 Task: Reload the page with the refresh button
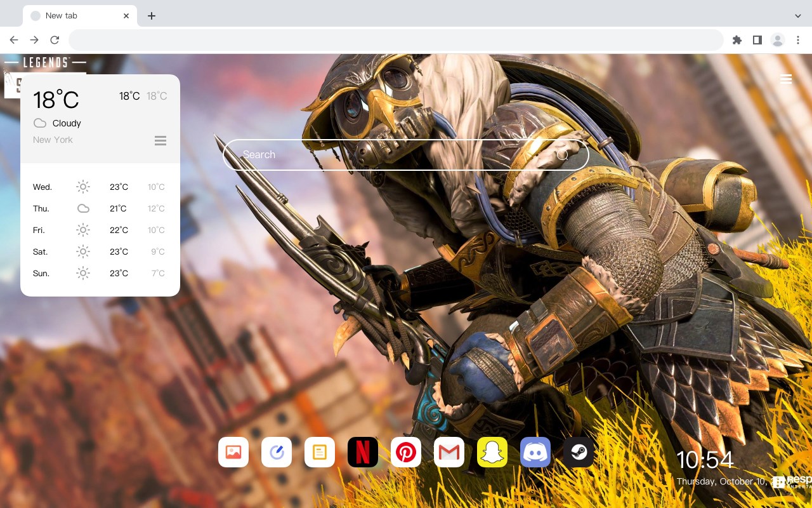pyautogui.click(x=55, y=40)
